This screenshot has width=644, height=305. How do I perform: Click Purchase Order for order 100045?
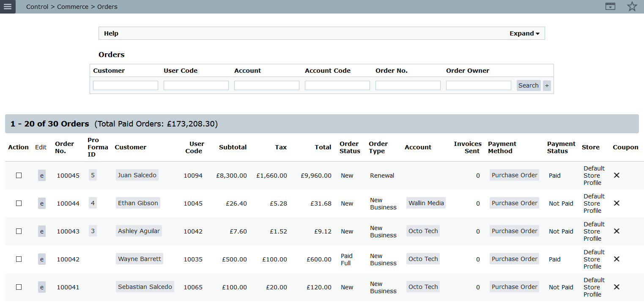[514, 175]
